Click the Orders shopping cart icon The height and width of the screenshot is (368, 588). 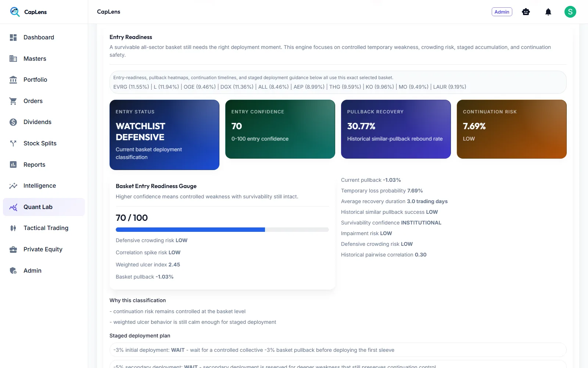point(13,101)
